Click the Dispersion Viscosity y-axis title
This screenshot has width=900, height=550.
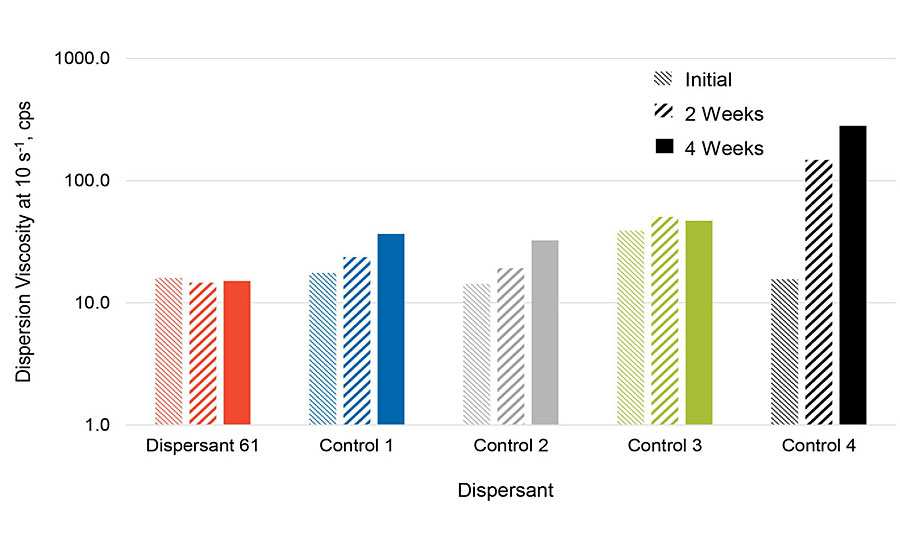coord(24,241)
